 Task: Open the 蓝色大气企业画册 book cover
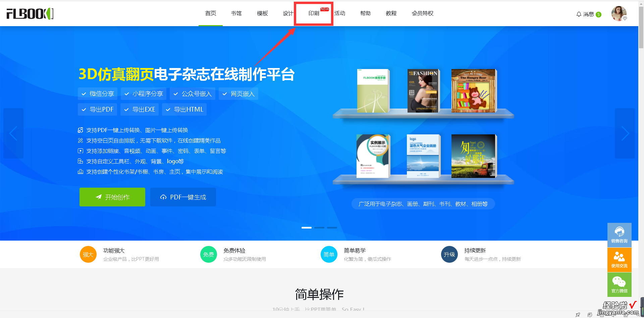point(423,156)
